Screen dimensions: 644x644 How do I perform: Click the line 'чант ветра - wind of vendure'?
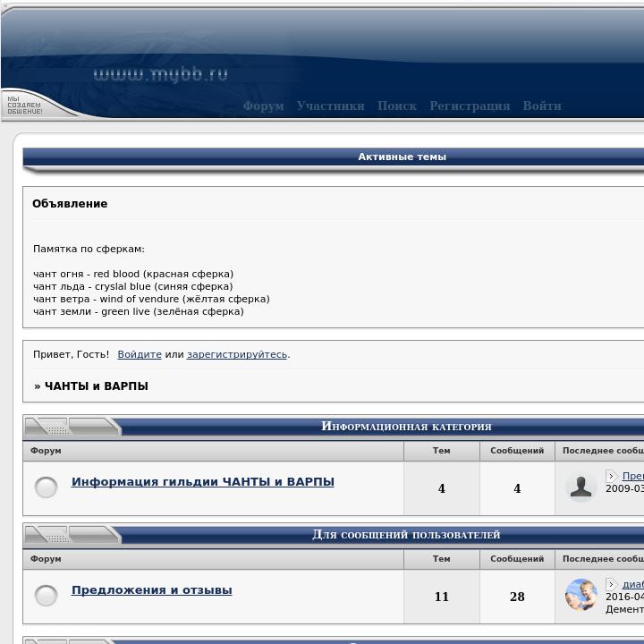pos(151,299)
